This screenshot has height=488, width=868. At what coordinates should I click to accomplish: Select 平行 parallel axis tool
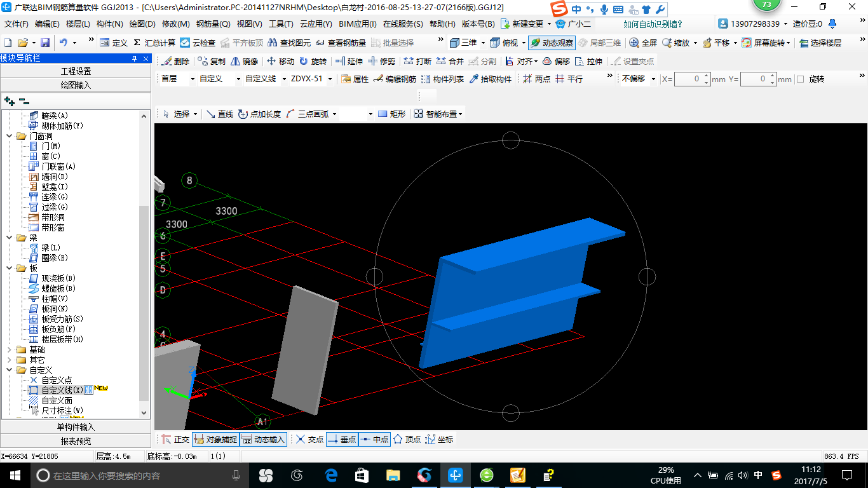tap(569, 79)
